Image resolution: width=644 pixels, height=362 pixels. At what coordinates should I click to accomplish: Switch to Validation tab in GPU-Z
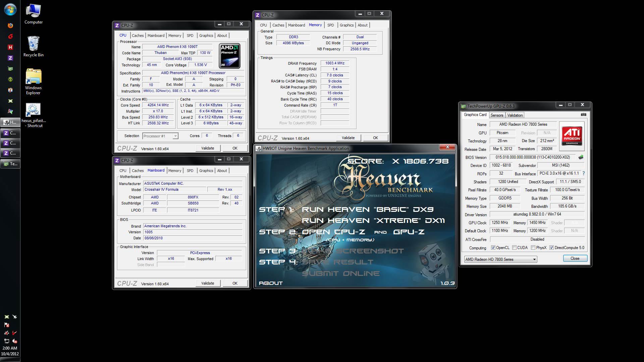pyautogui.click(x=515, y=115)
